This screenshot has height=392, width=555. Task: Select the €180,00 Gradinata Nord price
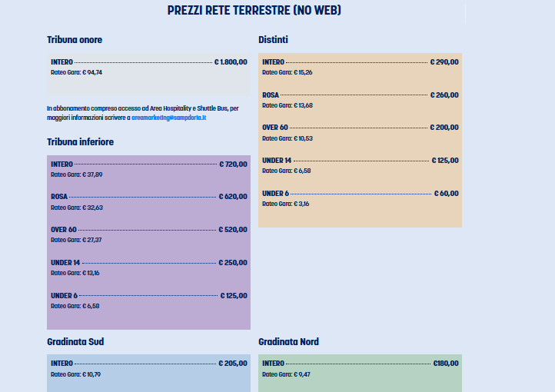[446, 364]
